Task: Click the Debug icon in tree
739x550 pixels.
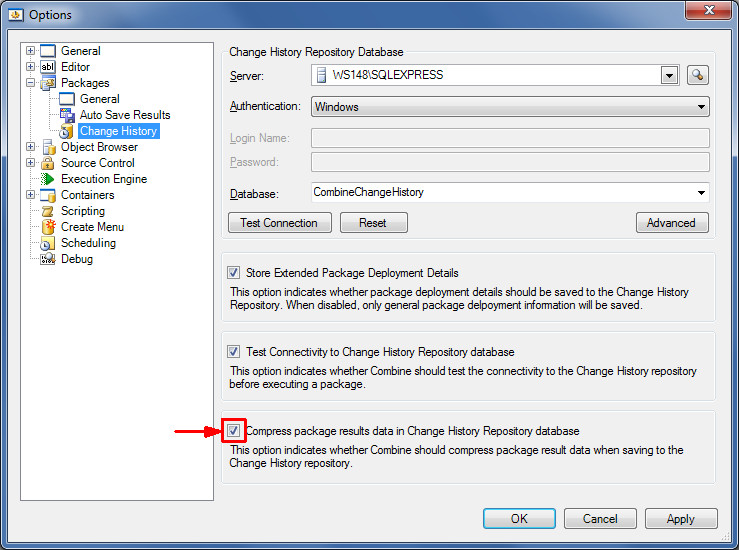Action: pyautogui.click(x=48, y=259)
